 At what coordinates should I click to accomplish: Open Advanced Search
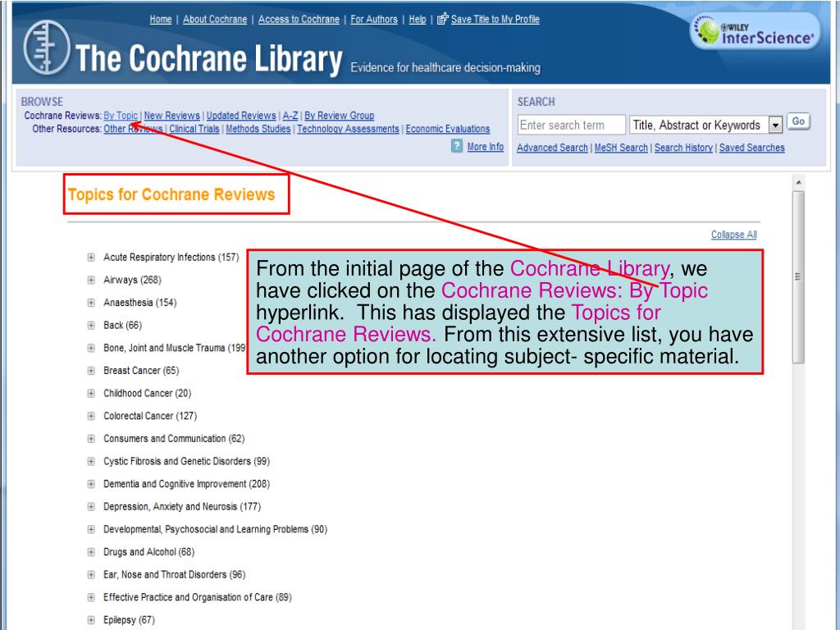coord(552,148)
